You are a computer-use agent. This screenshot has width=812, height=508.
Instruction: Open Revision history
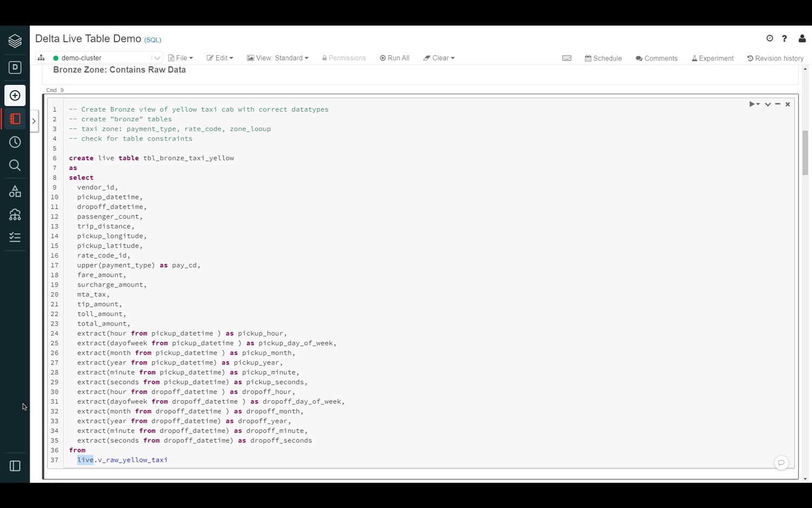(775, 58)
